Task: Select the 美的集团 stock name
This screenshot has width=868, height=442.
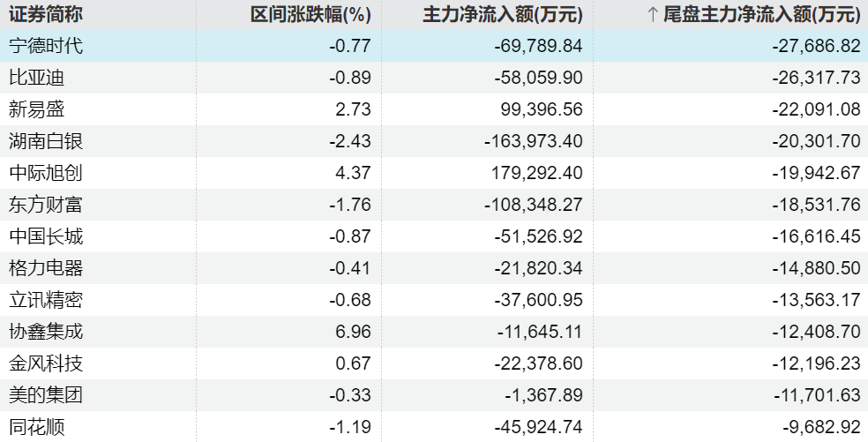Action: pyautogui.click(x=46, y=395)
